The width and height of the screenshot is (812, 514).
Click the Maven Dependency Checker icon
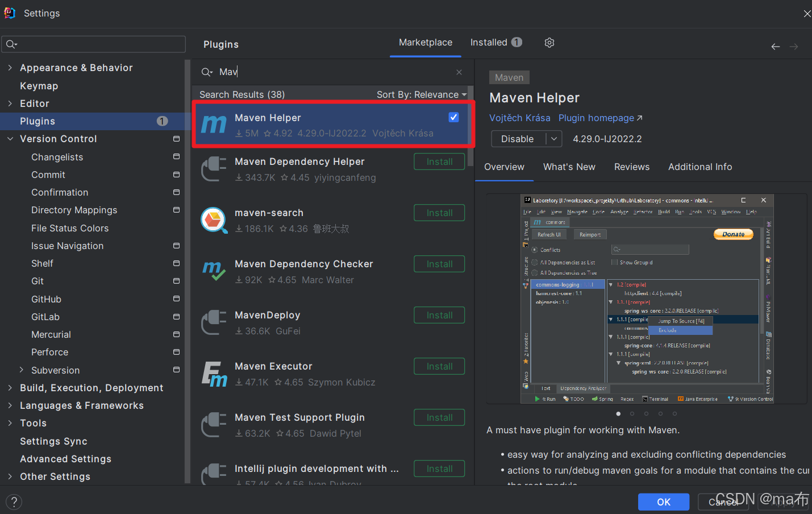tap(214, 271)
